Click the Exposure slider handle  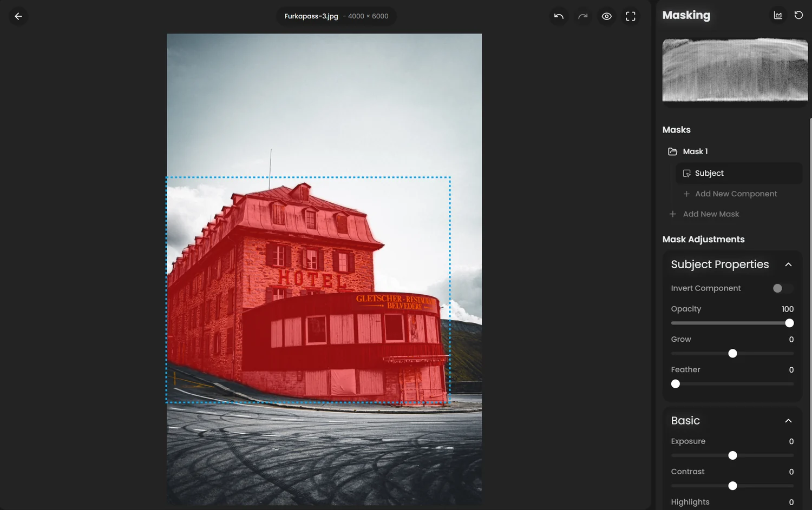click(x=732, y=455)
